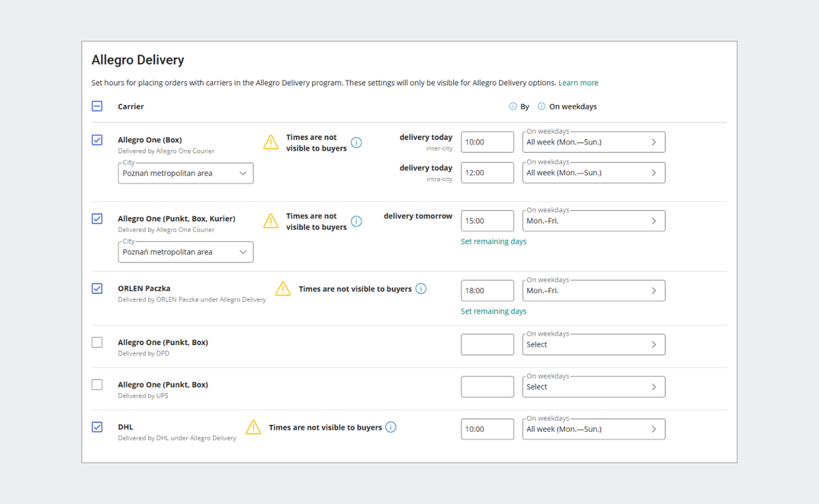
Task: Click the ORLEN Paczka carrier name
Action: tap(144, 288)
